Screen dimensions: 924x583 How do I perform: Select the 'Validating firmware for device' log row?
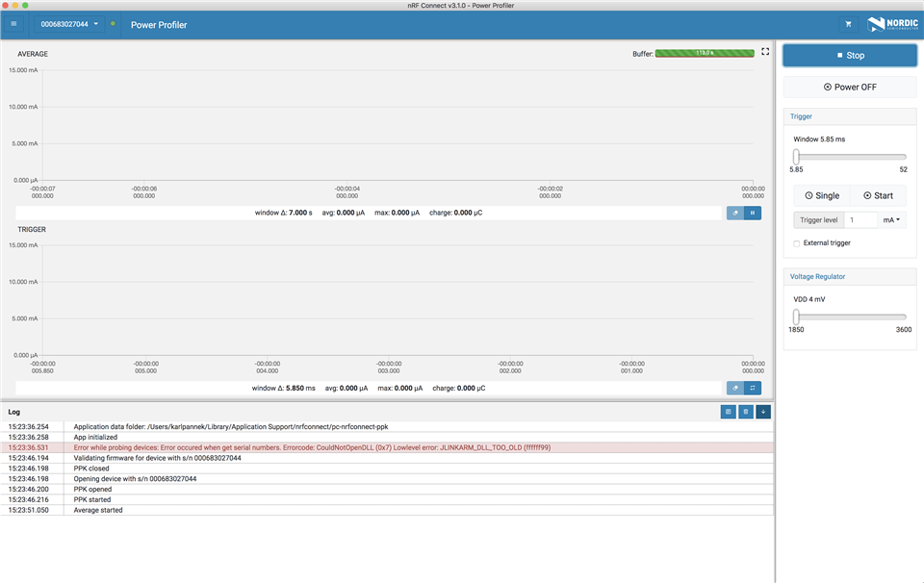[387, 458]
